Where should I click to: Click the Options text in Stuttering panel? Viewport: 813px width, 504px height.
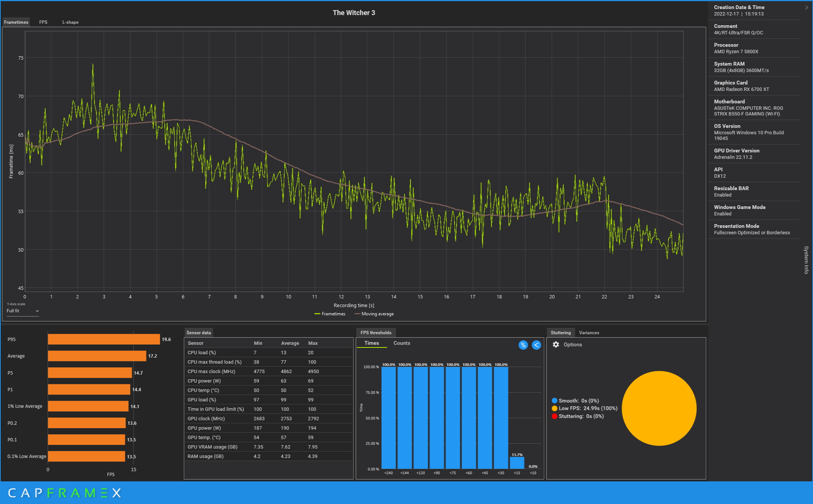[x=572, y=344]
